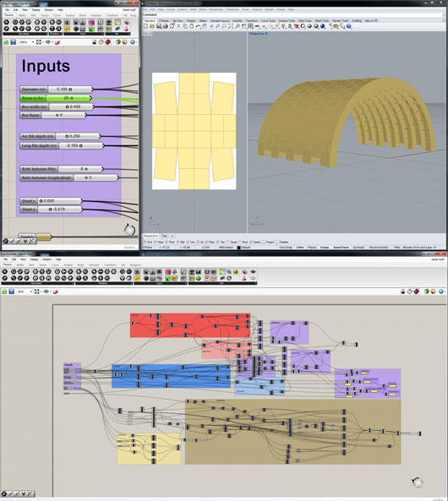448x501 pixels.
Task: Toggle the End osnap checkbox
Action: click(x=145, y=242)
